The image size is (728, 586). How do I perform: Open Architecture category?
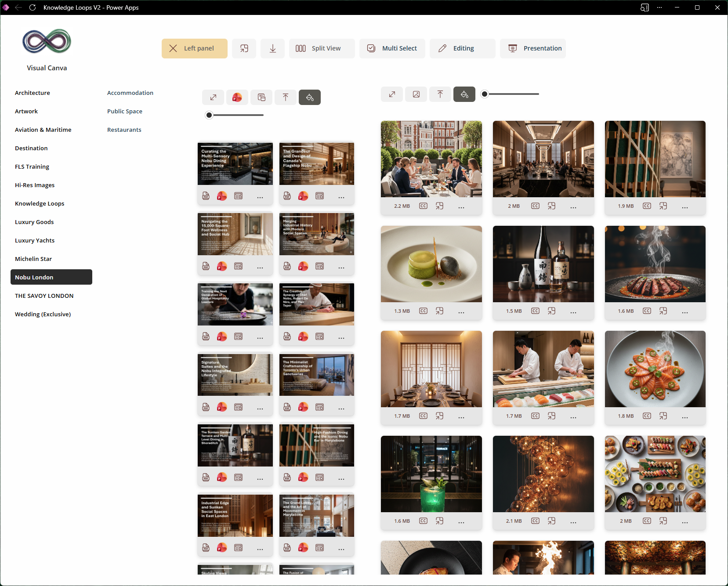33,93
